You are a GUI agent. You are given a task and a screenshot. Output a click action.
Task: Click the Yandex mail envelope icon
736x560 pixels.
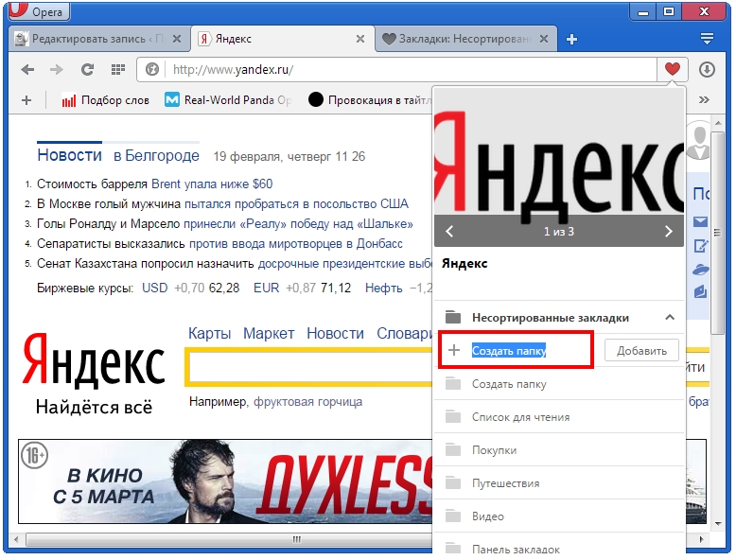coord(700,221)
